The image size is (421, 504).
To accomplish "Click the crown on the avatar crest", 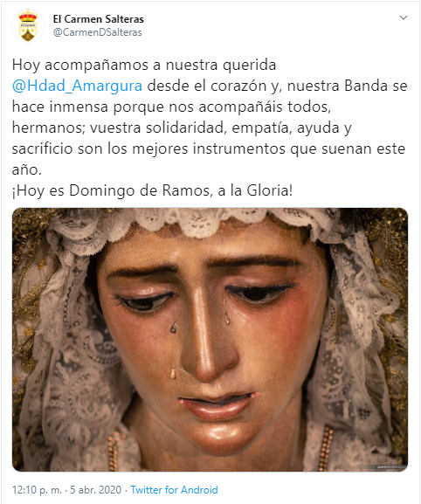I will [28, 16].
